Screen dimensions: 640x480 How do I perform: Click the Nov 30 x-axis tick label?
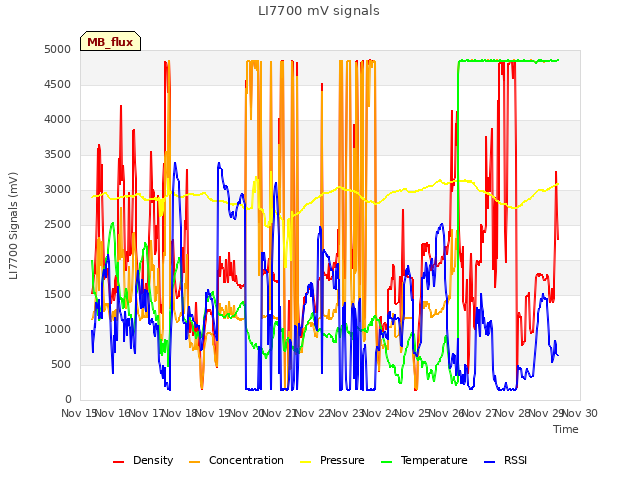[x=580, y=413]
